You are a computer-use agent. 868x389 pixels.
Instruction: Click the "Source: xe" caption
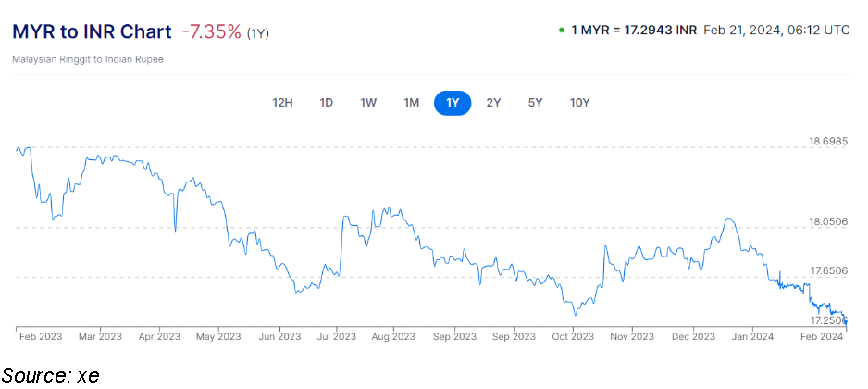[51, 374]
